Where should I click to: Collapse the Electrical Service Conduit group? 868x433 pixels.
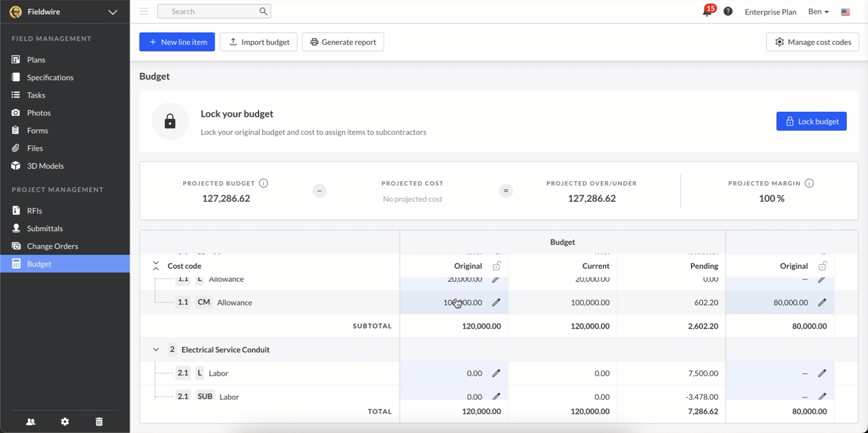156,350
